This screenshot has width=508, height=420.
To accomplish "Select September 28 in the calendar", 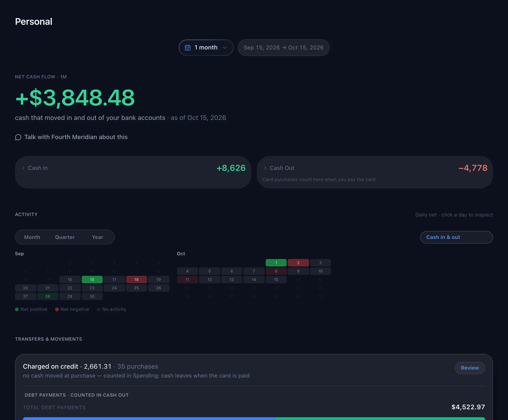I will tap(48, 296).
